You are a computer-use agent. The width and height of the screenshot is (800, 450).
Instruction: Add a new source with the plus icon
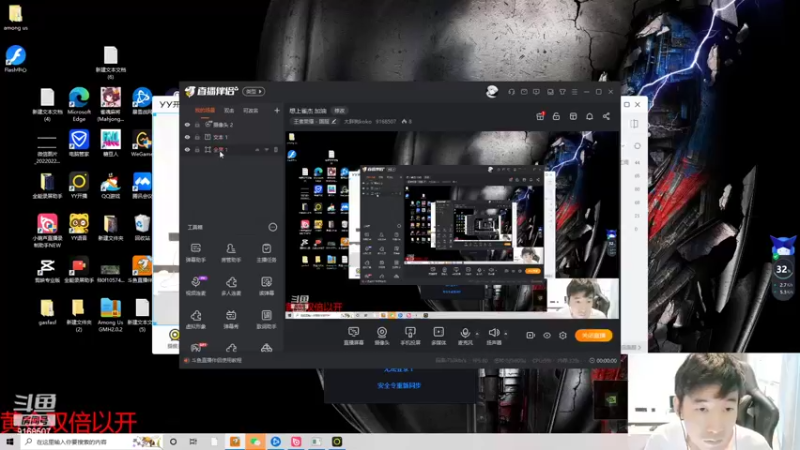pos(277,110)
